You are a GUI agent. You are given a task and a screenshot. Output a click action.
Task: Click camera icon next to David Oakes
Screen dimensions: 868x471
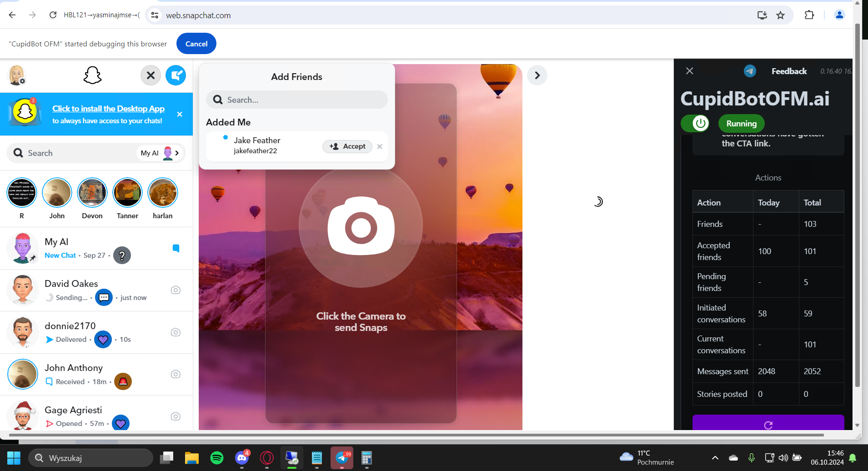click(x=176, y=290)
